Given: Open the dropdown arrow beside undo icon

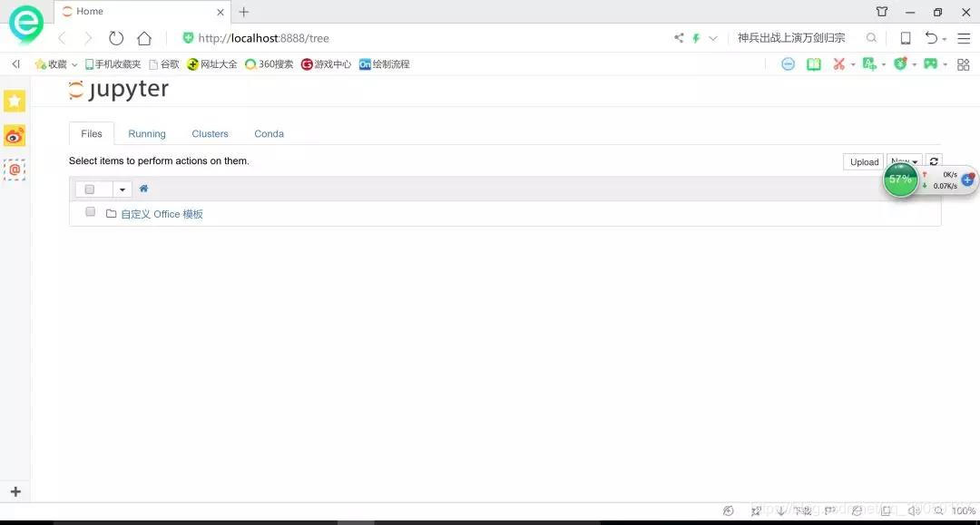Looking at the screenshot, I should (944, 39).
